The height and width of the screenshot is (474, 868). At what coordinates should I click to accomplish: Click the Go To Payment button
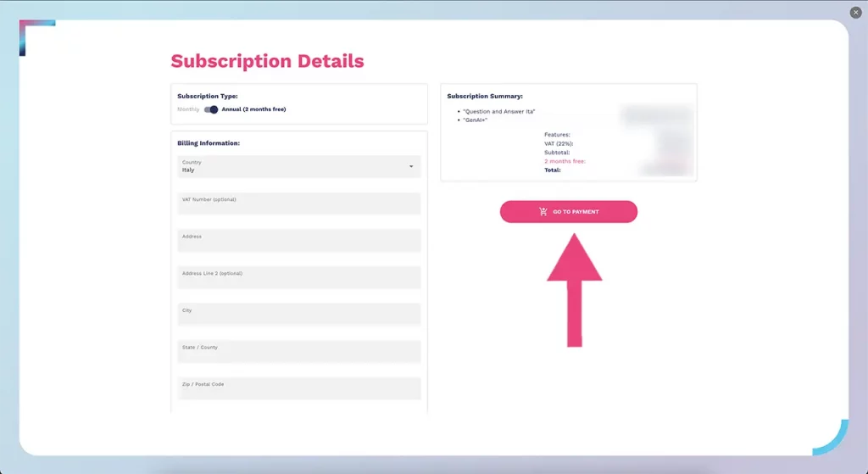(569, 211)
